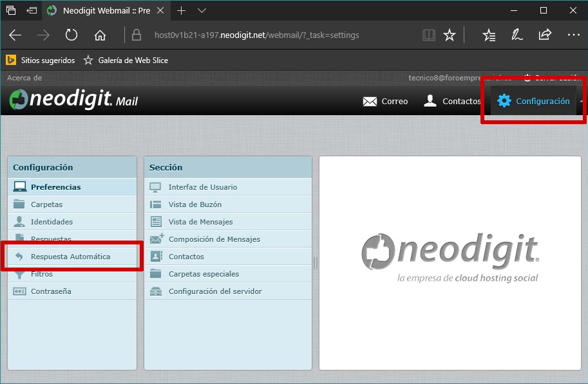Image resolution: width=588 pixels, height=384 pixels.
Task: Select Contraseña in Configuración list
Action: (x=72, y=291)
